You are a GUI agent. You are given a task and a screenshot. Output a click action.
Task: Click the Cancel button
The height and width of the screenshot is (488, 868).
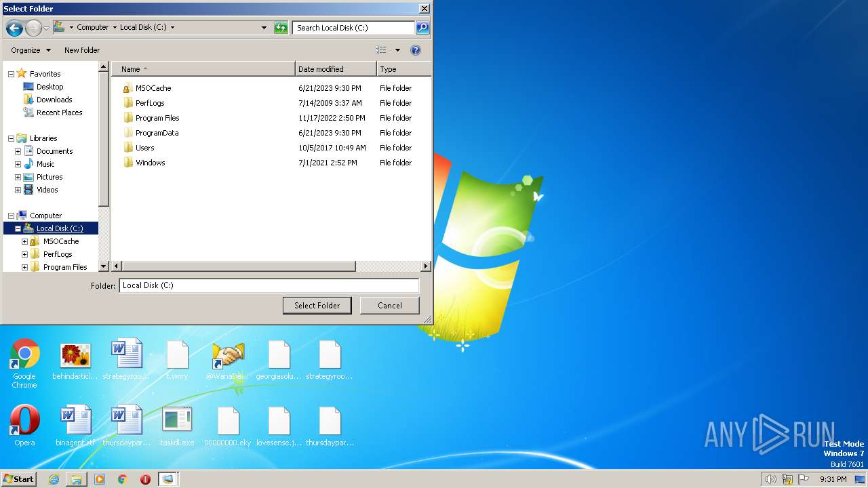click(x=390, y=306)
